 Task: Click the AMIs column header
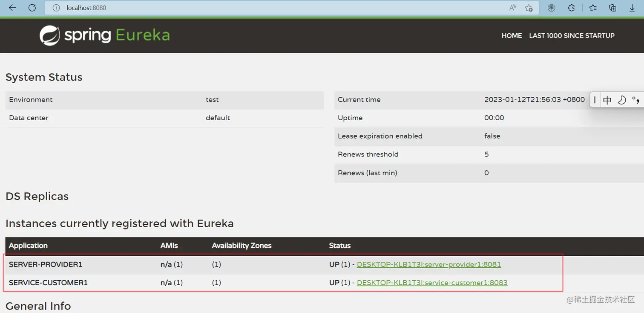(x=169, y=246)
